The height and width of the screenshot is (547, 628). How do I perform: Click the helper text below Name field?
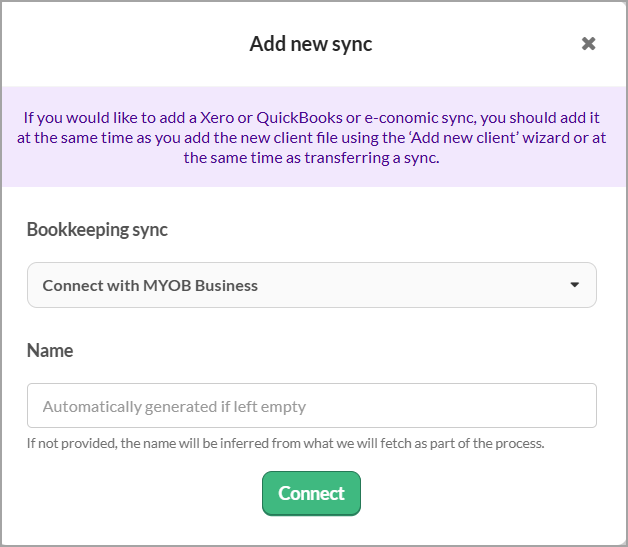point(285,443)
